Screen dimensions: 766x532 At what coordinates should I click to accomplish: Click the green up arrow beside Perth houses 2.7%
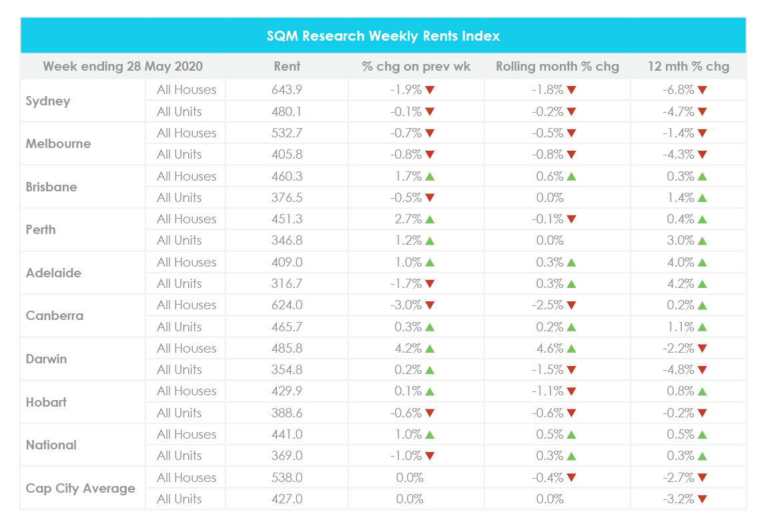click(430, 219)
